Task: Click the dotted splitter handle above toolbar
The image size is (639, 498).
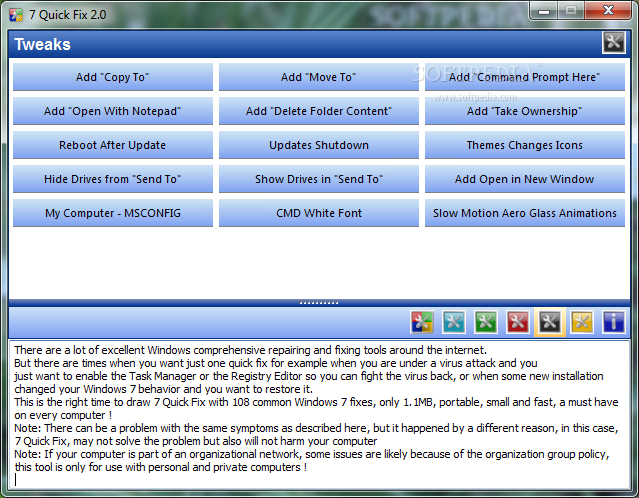Action: pos(319,303)
